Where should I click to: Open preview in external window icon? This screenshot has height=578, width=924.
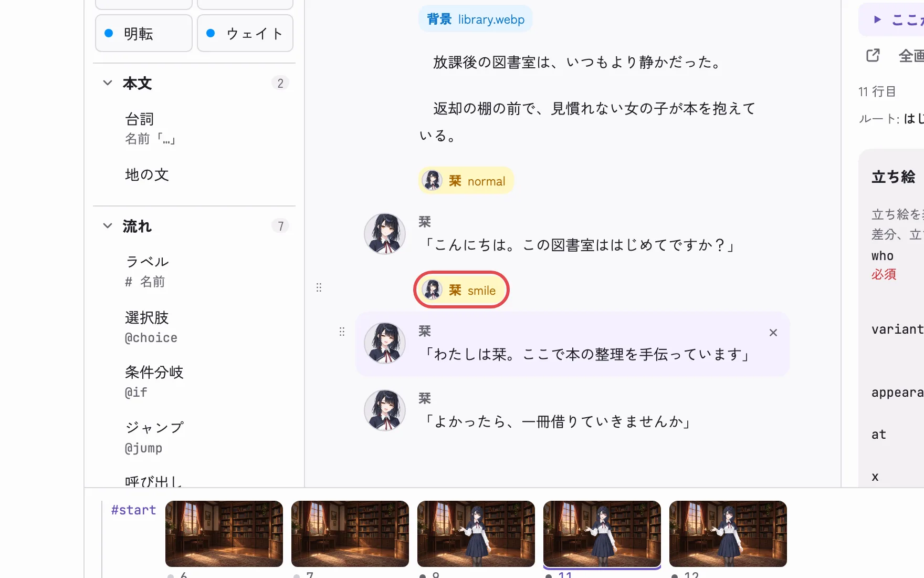(873, 55)
